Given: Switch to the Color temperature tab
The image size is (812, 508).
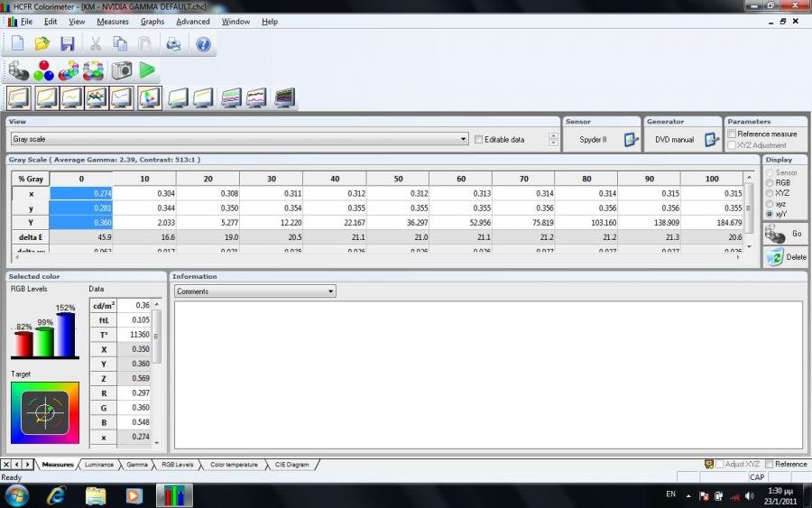Looking at the screenshot, I should pos(234,465).
